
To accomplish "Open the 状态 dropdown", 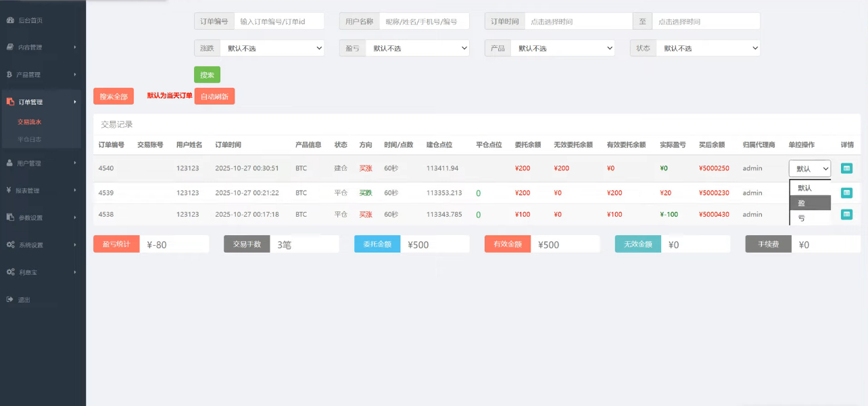I will click(708, 48).
